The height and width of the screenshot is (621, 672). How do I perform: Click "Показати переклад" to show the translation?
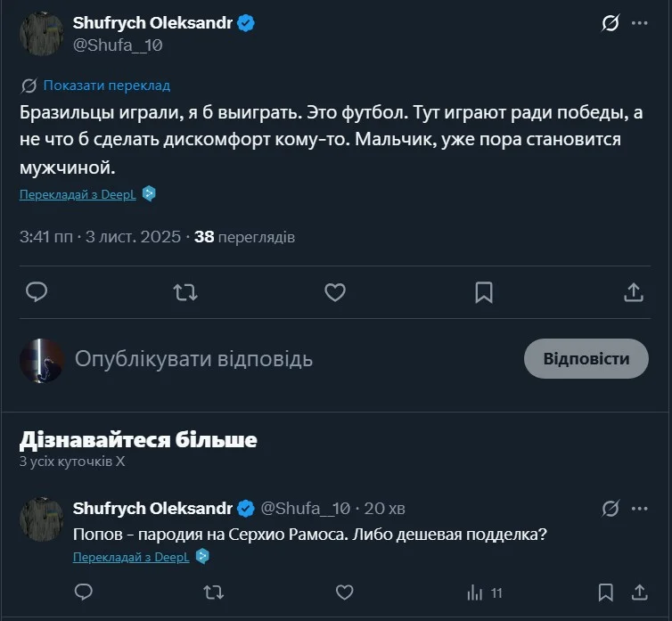(106, 86)
